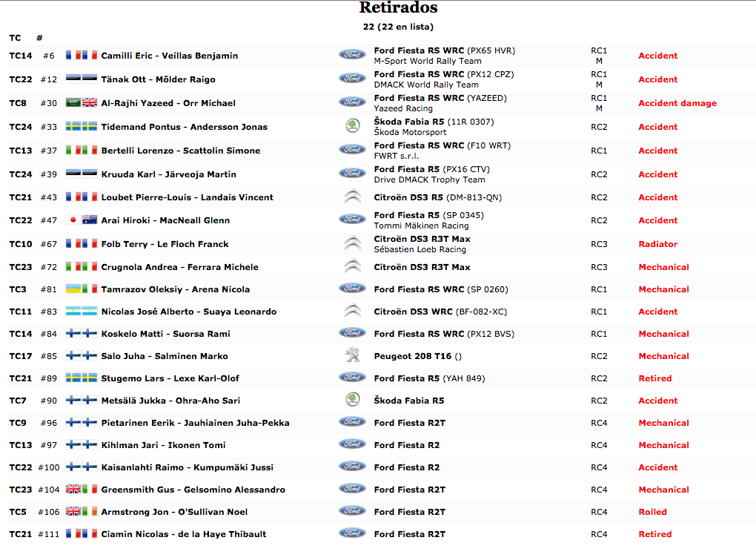756x546 pixels.
Task: Click 'Drive DMACK Trophy Team' team name
Action: coord(430,180)
